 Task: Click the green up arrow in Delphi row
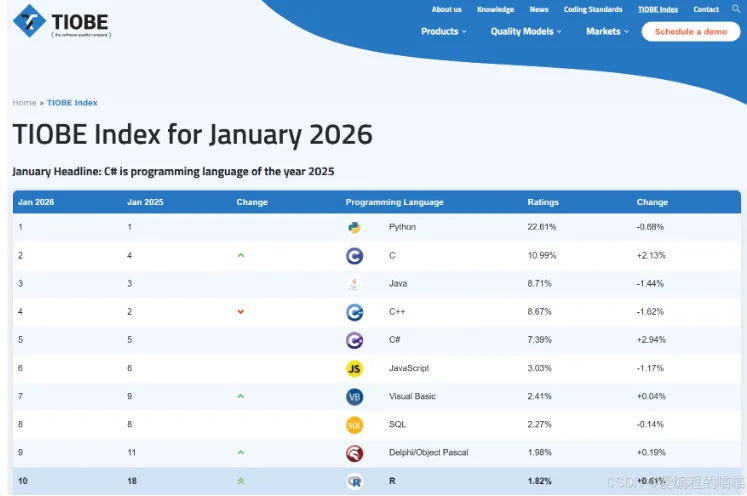point(241,452)
